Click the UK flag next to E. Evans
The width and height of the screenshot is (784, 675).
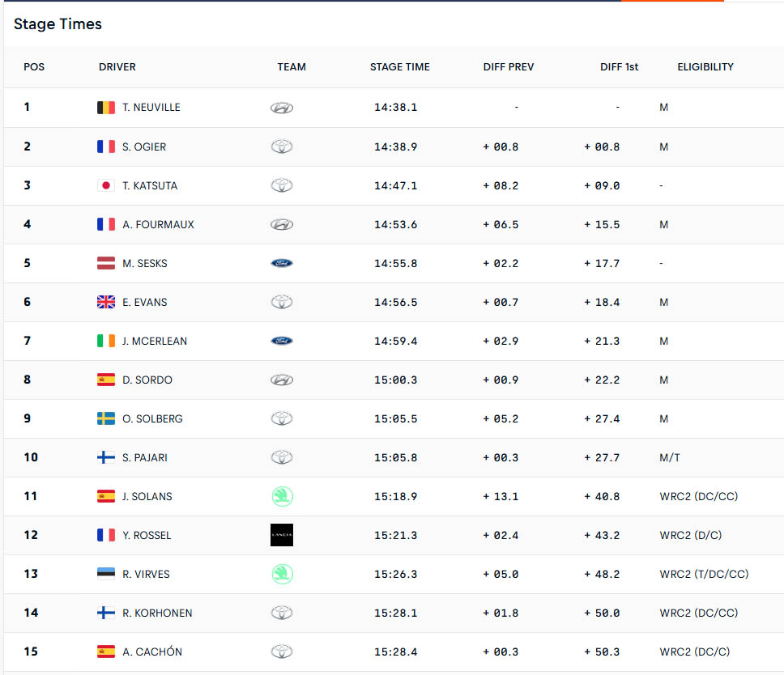point(106,302)
